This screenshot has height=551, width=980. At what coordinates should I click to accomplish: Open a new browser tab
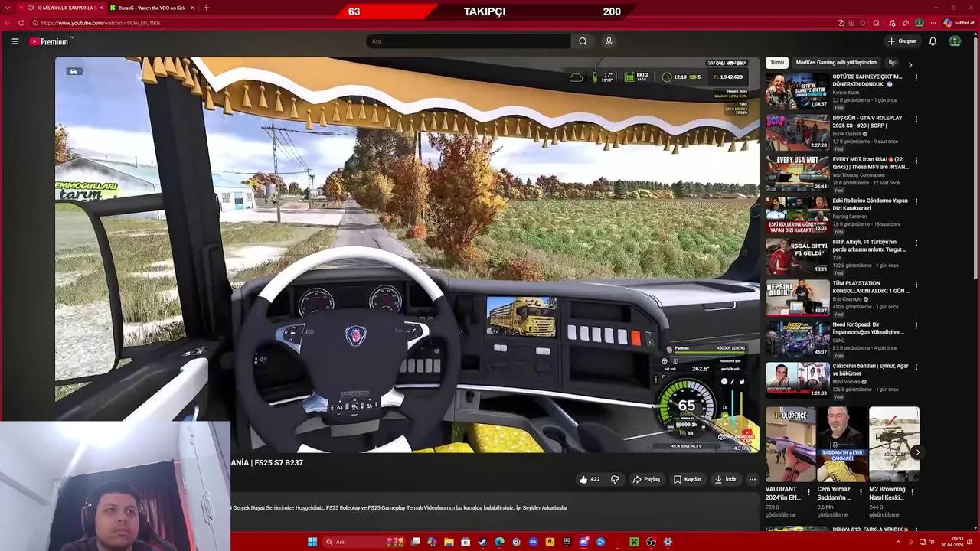205,8
